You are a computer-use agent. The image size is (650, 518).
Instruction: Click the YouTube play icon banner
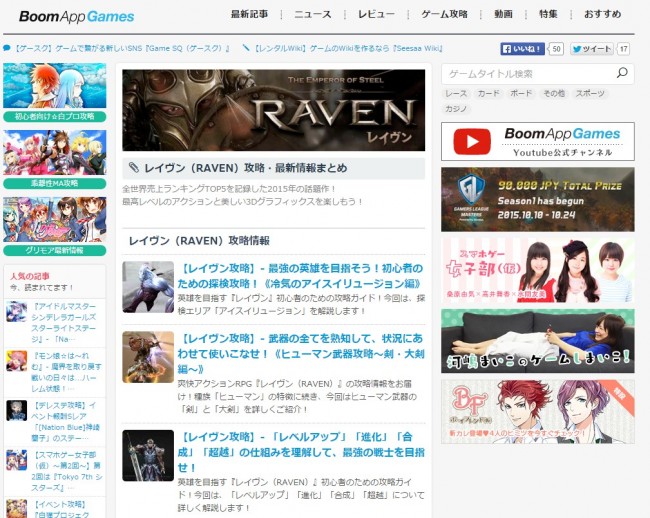tap(472, 141)
